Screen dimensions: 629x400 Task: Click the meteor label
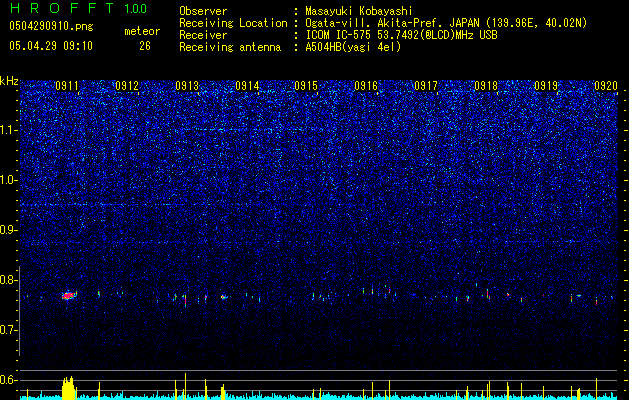coord(142,31)
